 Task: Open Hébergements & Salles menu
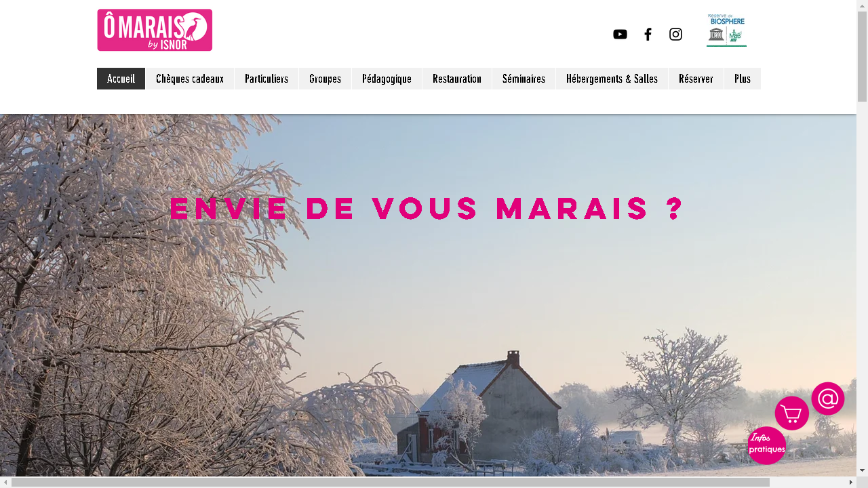pos(612,79)
